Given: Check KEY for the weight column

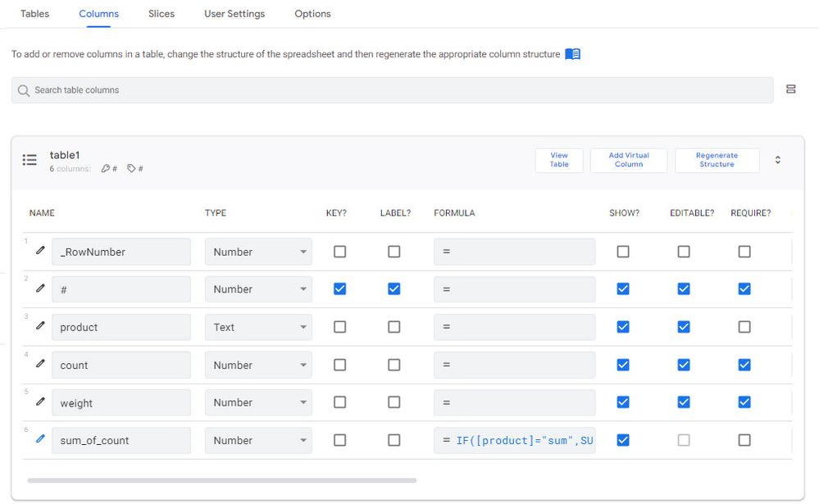Looking at the screenshot, I should pos(339,402).
